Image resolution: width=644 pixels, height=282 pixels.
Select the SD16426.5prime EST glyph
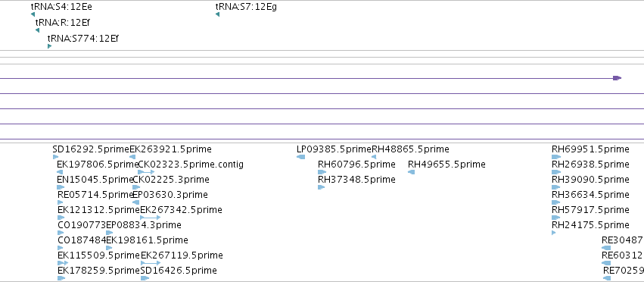(145, 278)
